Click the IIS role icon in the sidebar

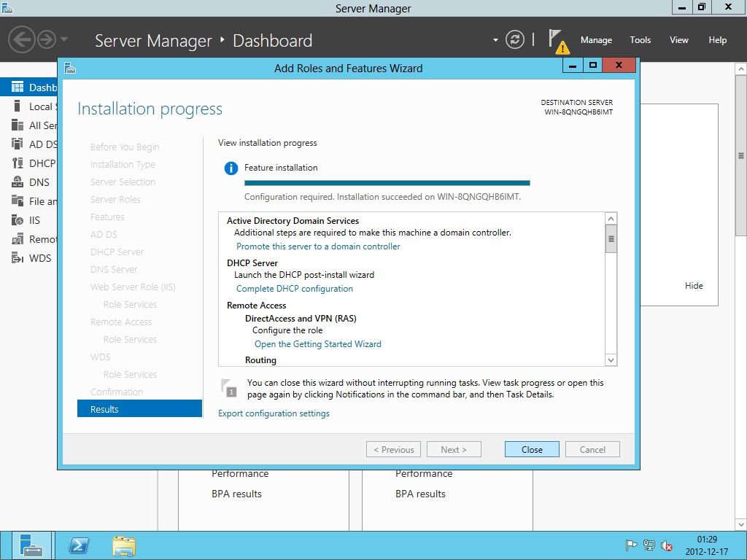point(18,220)
